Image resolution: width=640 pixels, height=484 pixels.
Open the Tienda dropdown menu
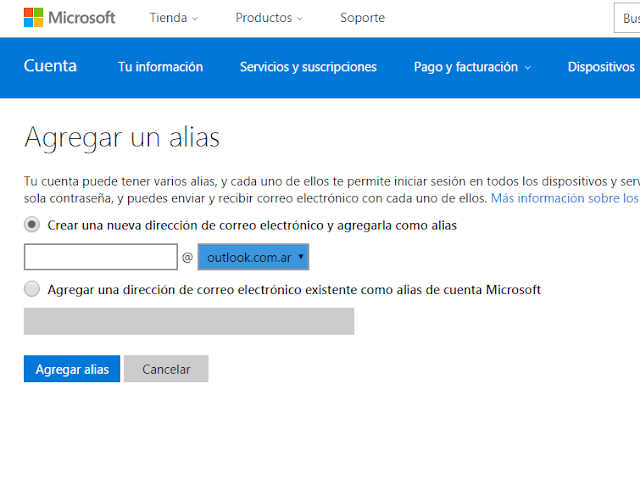[173, 18]
